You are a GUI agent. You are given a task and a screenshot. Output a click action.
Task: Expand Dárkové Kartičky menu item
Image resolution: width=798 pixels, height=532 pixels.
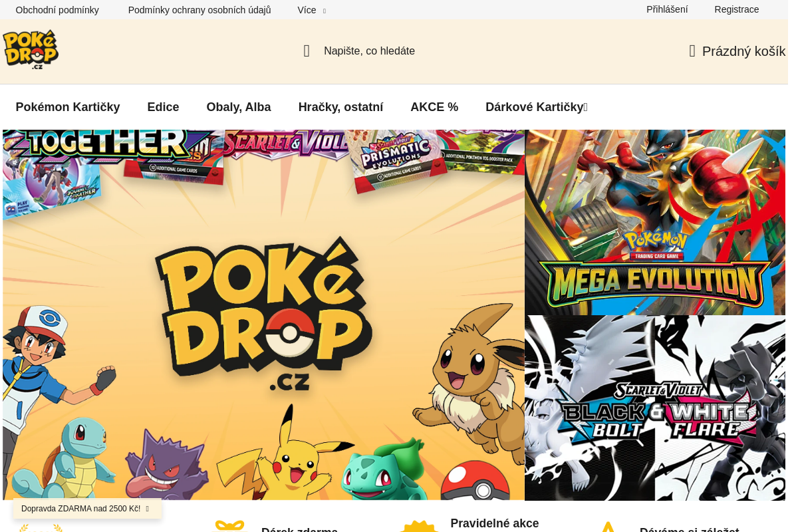[537, 107]
